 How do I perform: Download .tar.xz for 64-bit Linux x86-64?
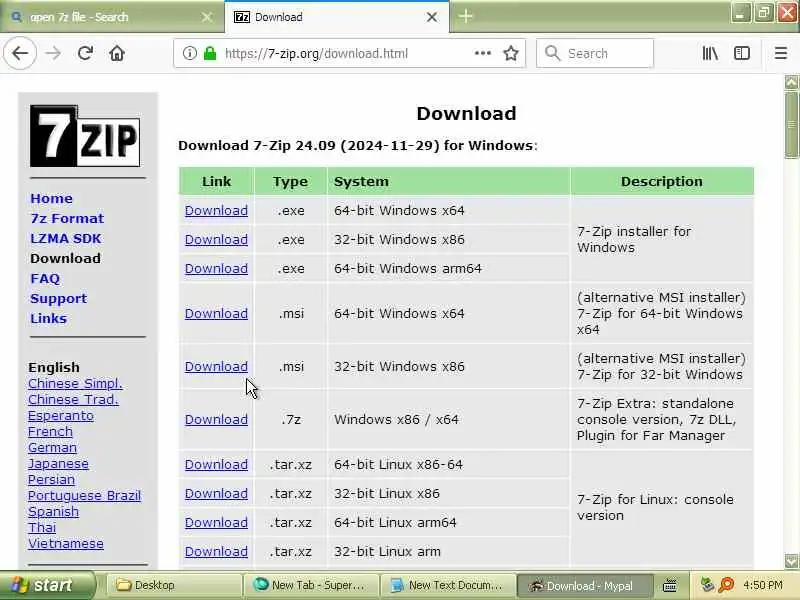(x=216, y=465)
